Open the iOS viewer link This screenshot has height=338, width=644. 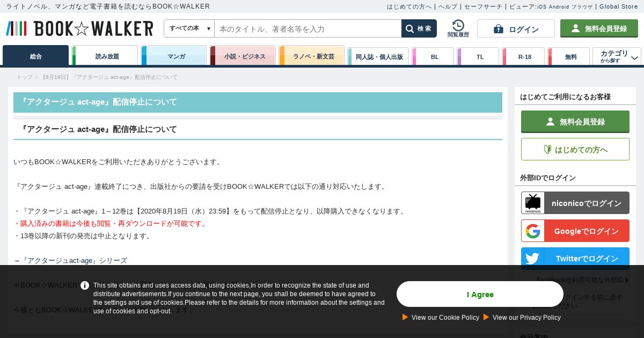coord(540,7)
